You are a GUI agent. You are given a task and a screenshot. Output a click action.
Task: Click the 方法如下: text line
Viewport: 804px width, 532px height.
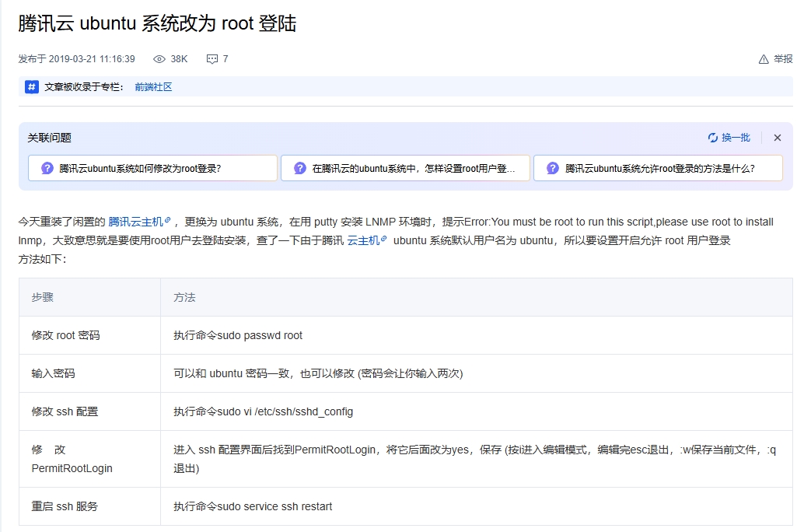pyautogui.click(x=43, y=259)
